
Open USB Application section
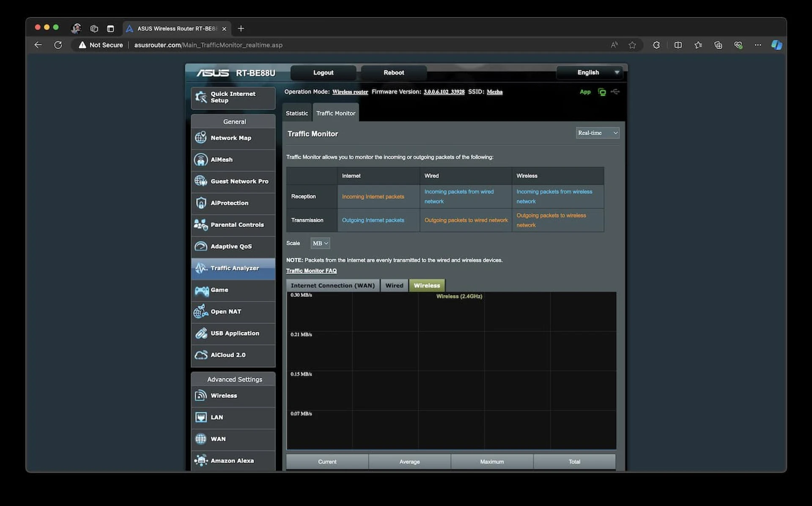(233, 334)
